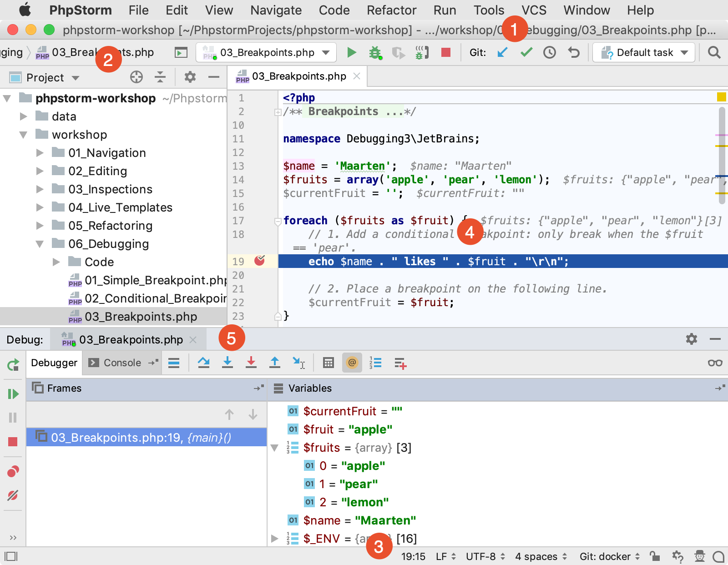
Task: Open View Breakpoints in debug sidebar
Action: point(13,471)
